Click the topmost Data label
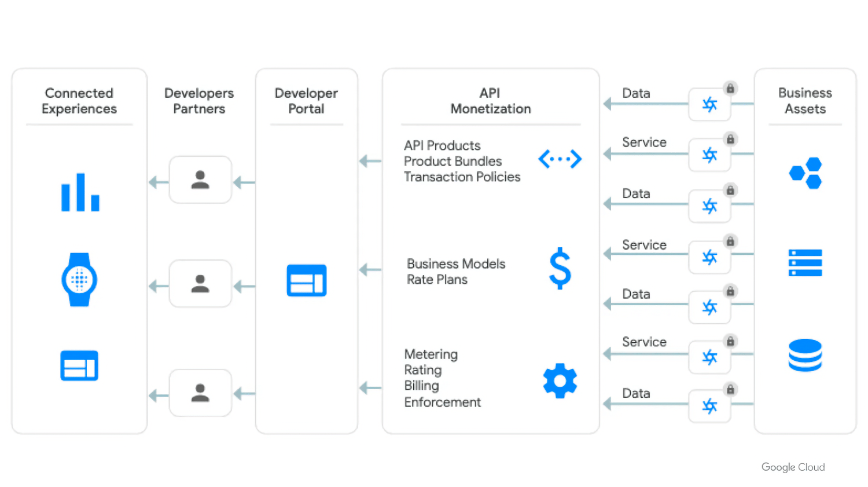This screenshot has height=487, width=868. [636, 93]
